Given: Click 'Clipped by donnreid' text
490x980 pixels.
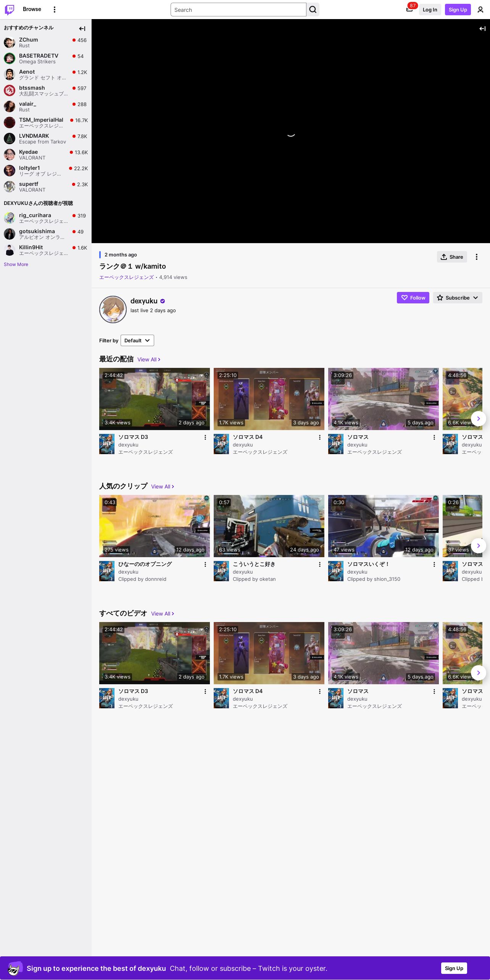Looking at the screenshot, I should [142, 579].
